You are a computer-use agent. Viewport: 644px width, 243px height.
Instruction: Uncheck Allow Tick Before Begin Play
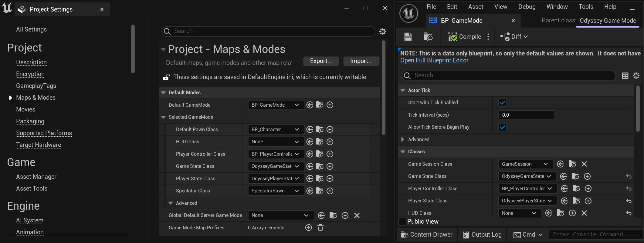click(x=502, y=127)
